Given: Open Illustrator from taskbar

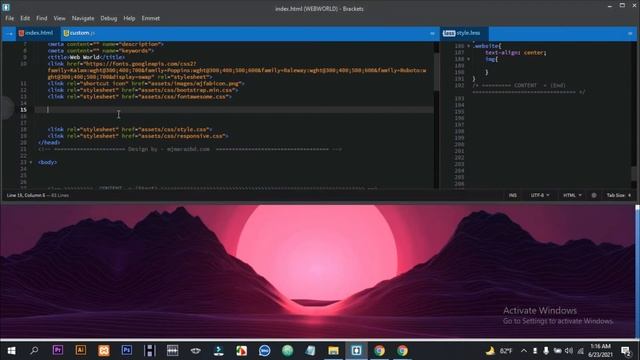Looking at the screenshot, I should tap(80, 351).
